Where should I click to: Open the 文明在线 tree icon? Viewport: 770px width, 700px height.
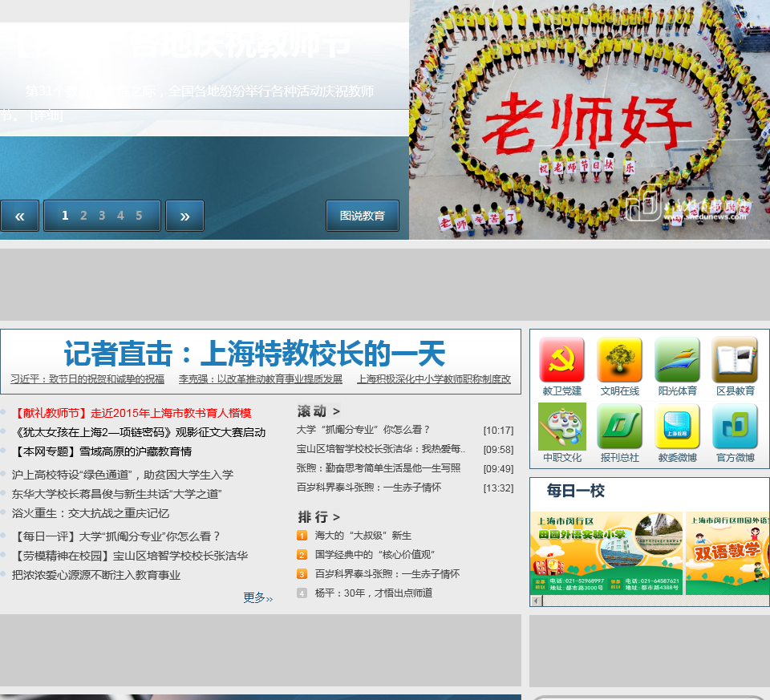coord(620,360)
